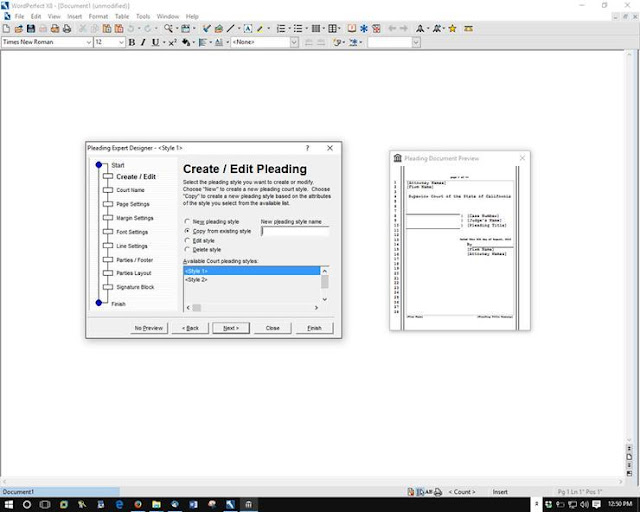Screen dimensions: 640x512
Task: Toggle Bold formatting
Action: point(132,42)
